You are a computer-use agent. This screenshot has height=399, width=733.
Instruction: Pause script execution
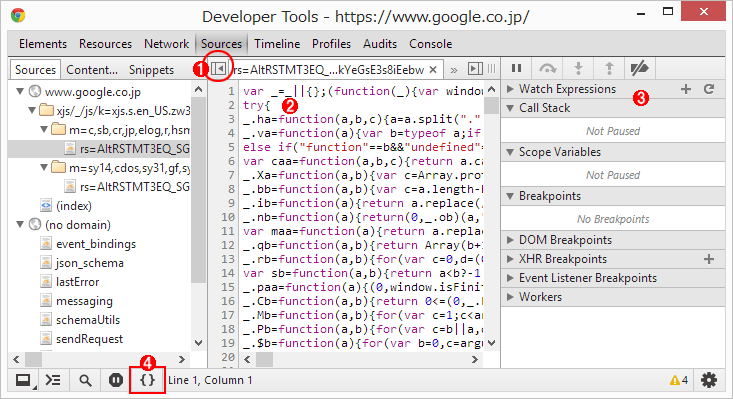pos(516,68)
